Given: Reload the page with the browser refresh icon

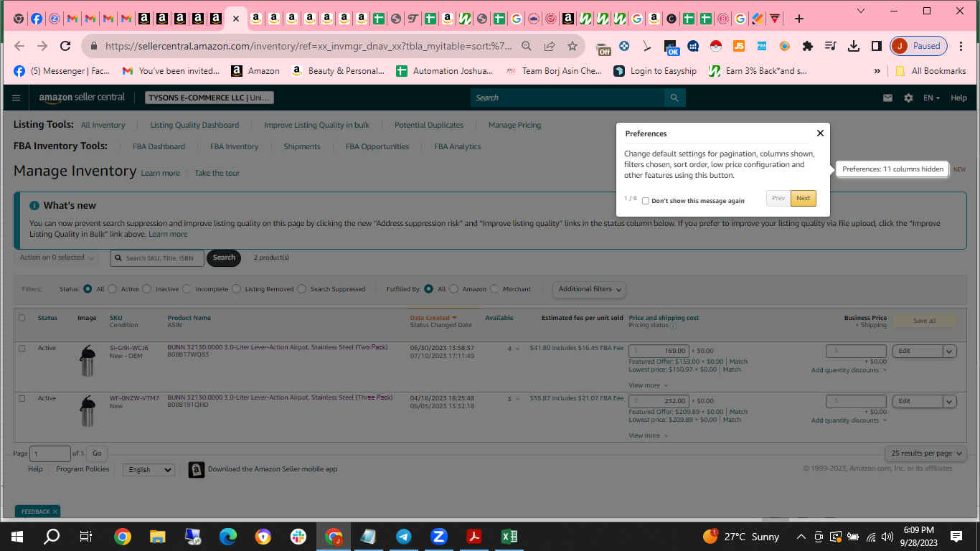Looking at the screenshot, I should tap(65, 46).
